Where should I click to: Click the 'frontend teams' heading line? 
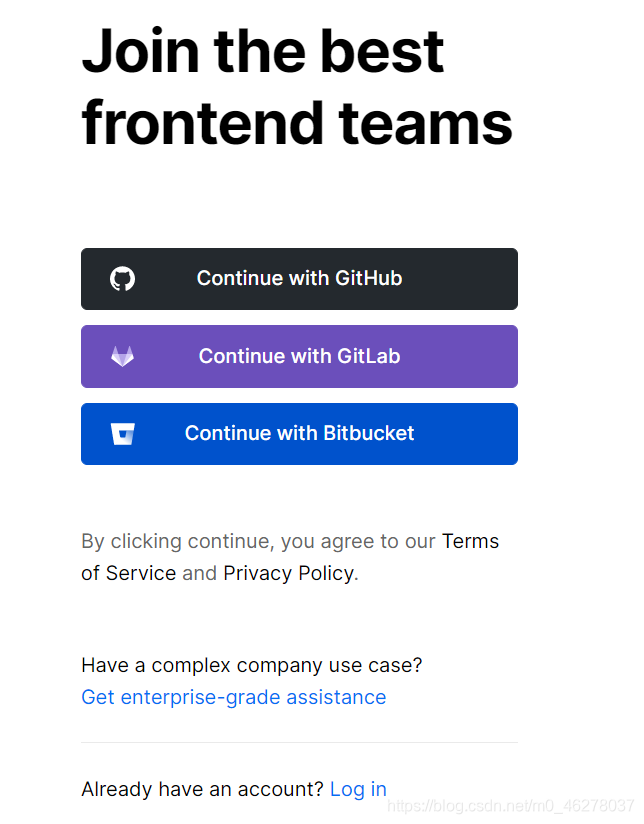[296, 124]
